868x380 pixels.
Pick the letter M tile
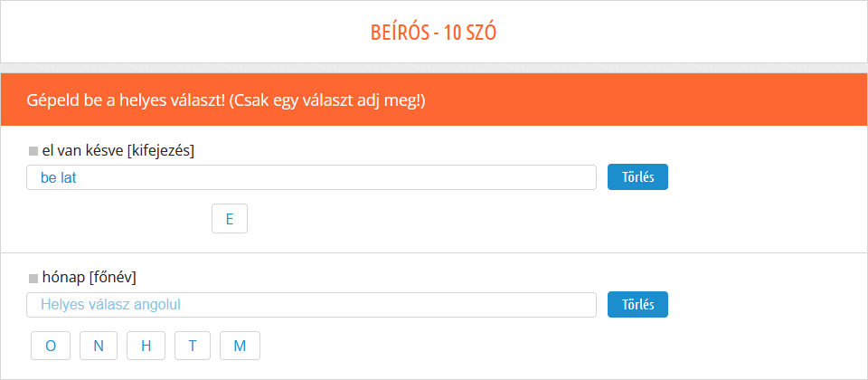pos(240,346)
